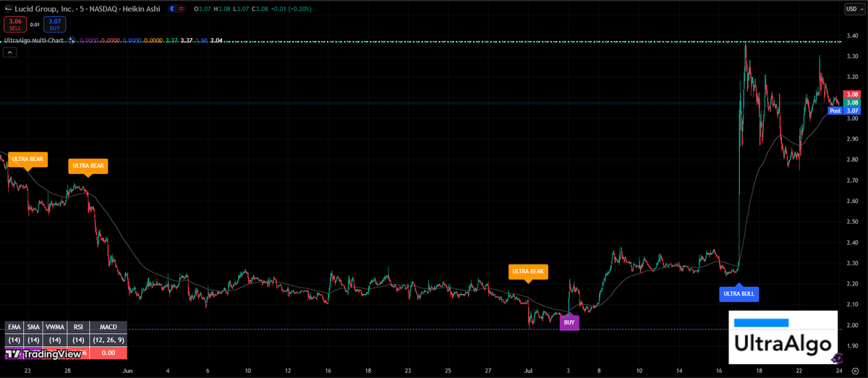Click the purple BUY signal marker
This screenshot has width=868, height=378.
pos(569,322)
